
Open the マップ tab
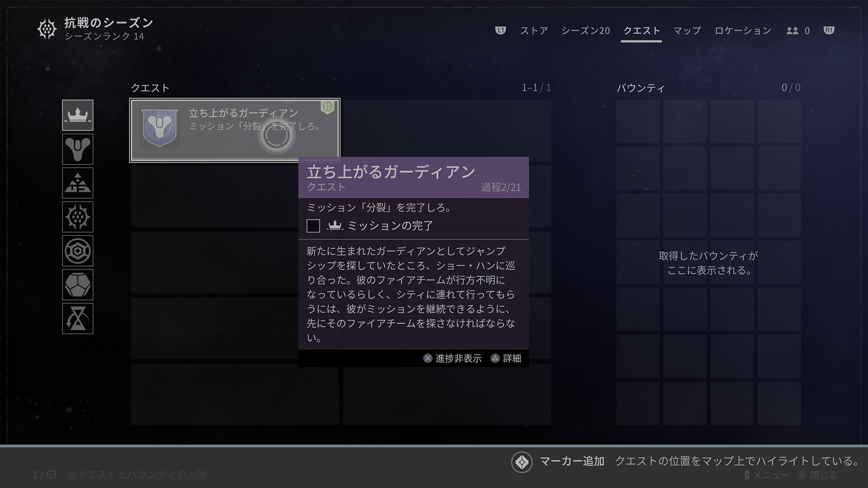[x=687, y=31]
